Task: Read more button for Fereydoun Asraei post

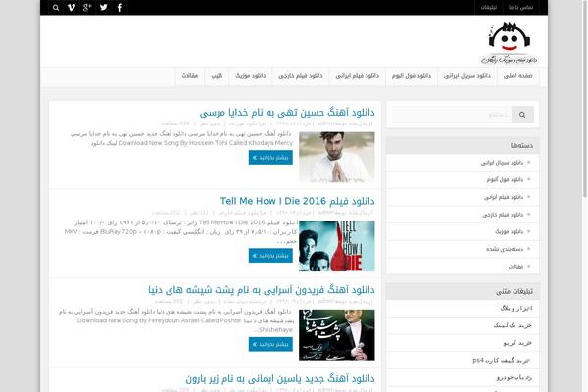Action: point(270,344)
